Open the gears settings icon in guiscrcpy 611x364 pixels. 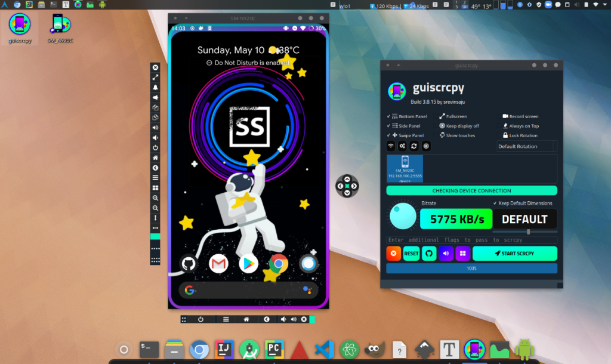pos(402,146)
